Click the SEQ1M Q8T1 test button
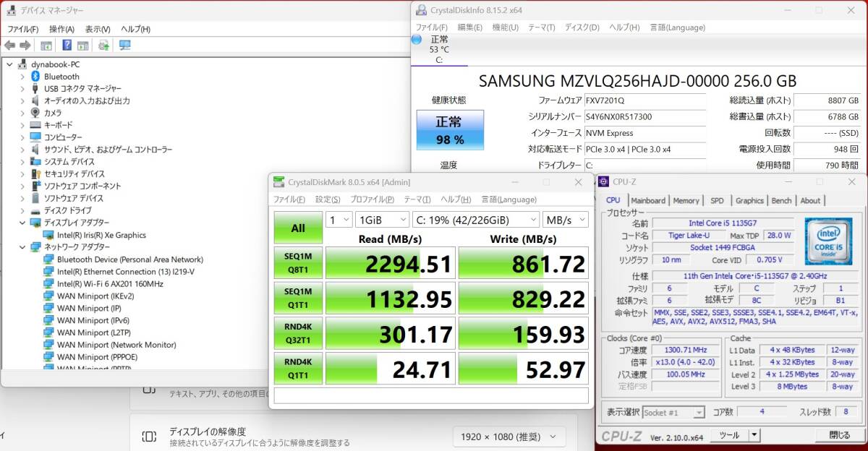This screenshot has width=868, height=451. click(x=298, y=263)
